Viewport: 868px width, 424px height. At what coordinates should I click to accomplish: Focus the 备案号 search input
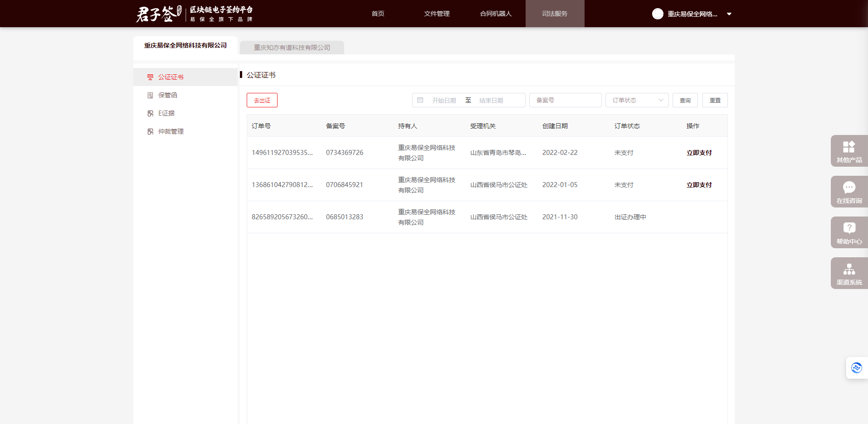click(x=566, y=100)
